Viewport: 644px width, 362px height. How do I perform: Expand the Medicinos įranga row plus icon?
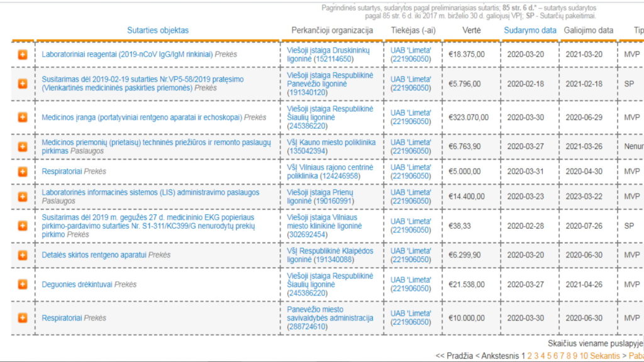click(22, 118)
